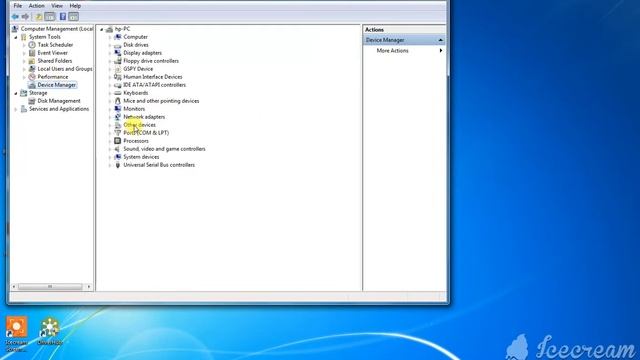Click left arrow of console tree scrollbar
The height and width of the screenshot is (360, 640).
click(x=14, y=287)
